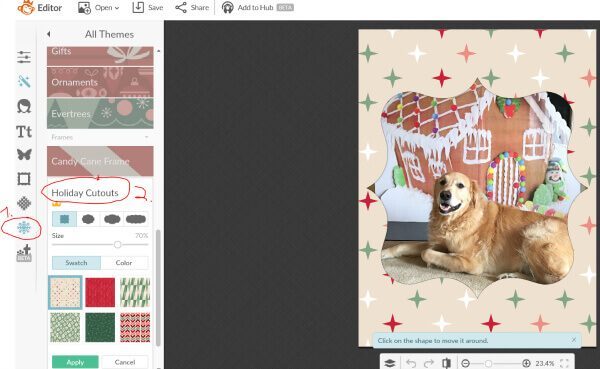Click the Redo arrow
This screenshot has width=600, height=369.
[429, 363]
